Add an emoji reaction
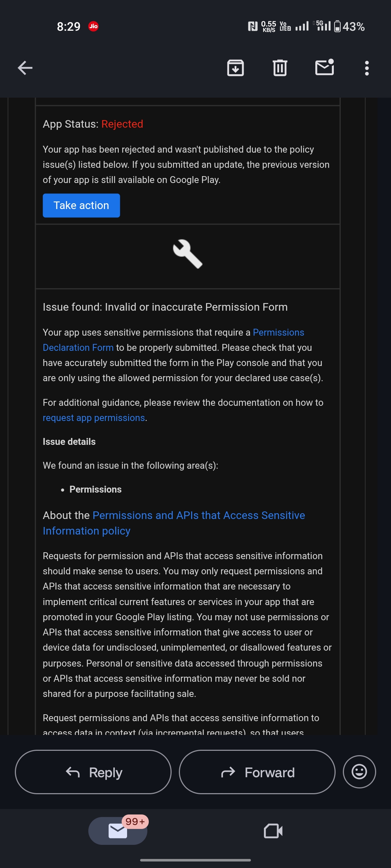The image size is (391, 868). tap(359, 772)
